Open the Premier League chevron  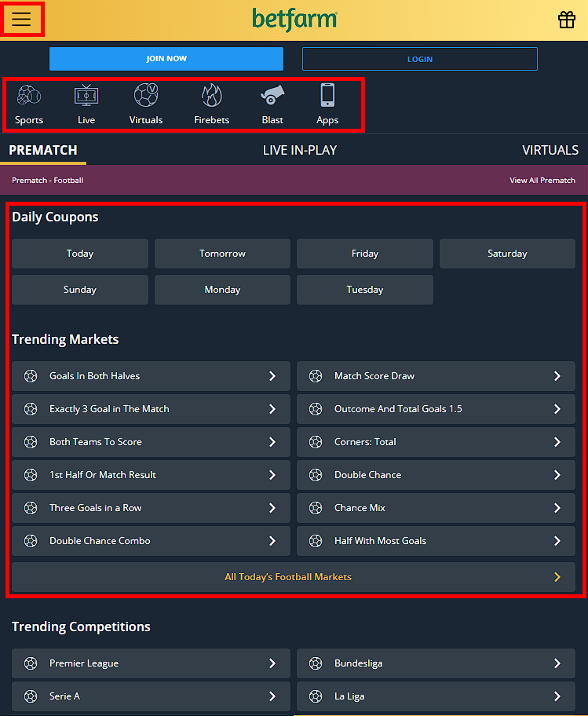click(x=272, y=663)
